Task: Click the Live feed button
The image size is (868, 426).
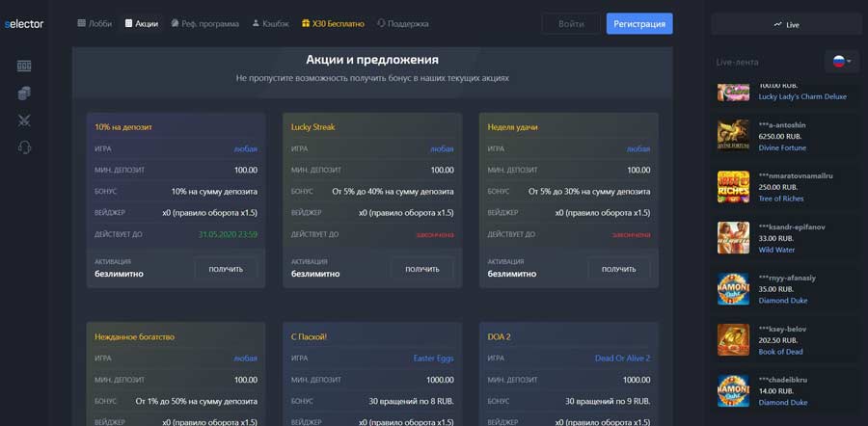Action: (x=787, y=24)
